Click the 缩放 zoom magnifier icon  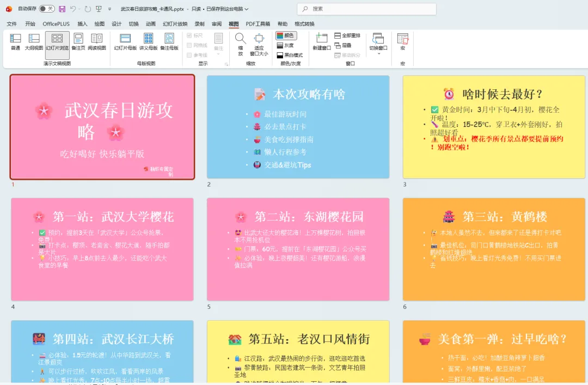[241, 39]
